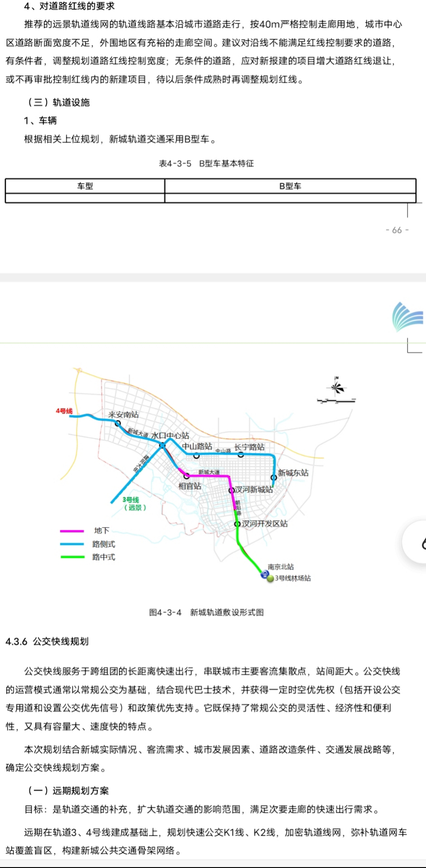Tap the line starting '目标：是轨道交通的补充'
This screenshot has width=426, height=868.
point(203,809)
